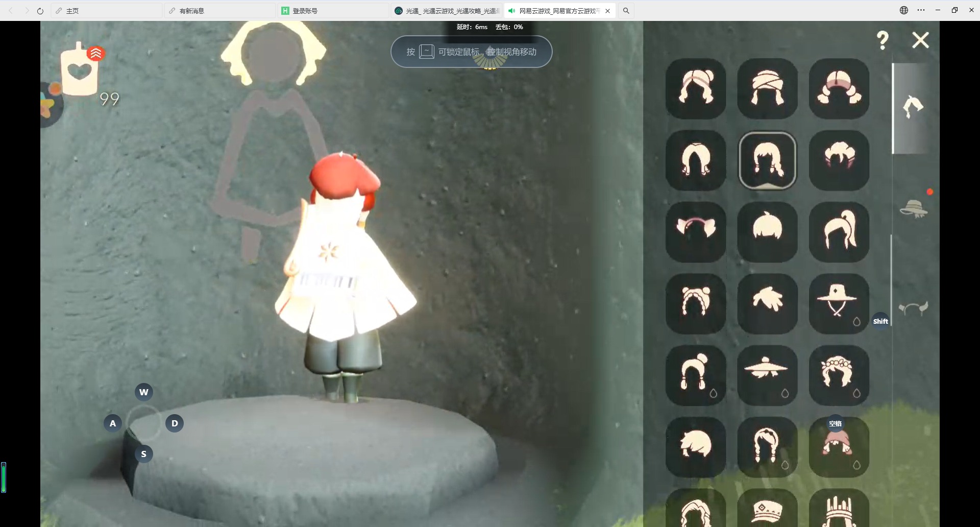This screenshot has width=980, height=527.
Task: Pick the patterned cap in the bottom row
Action: [767, 508]
